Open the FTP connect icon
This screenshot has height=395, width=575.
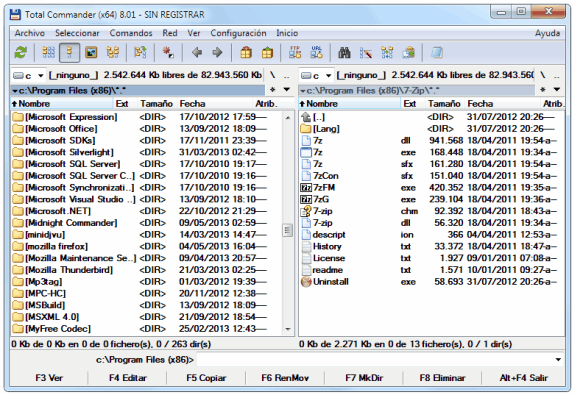295,53
